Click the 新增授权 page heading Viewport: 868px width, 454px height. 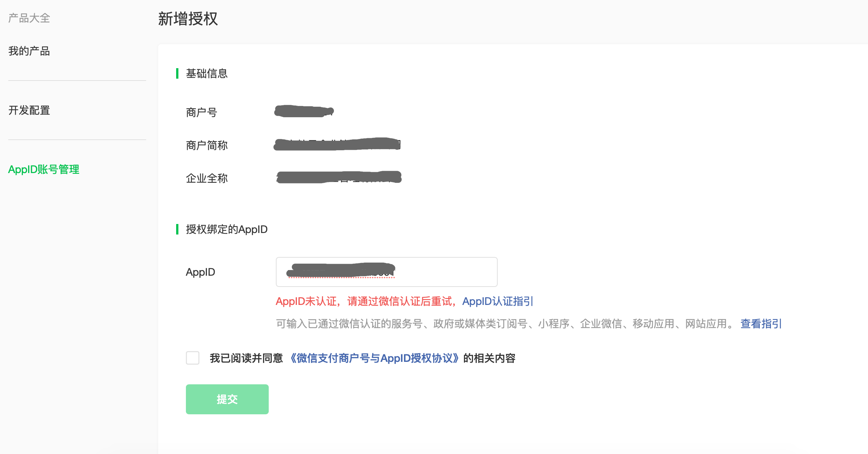(188, 19)
